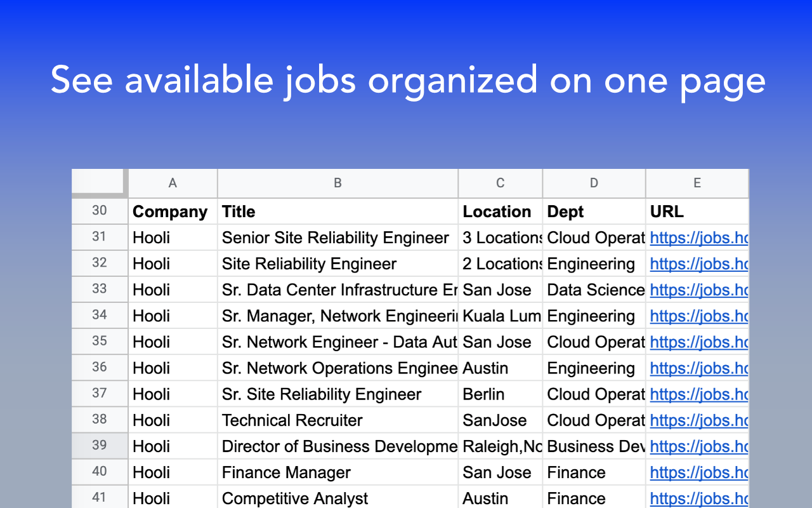812x508 pixels.
Task: Select the 3 Locations cell
Action: [x=501, y=237]
